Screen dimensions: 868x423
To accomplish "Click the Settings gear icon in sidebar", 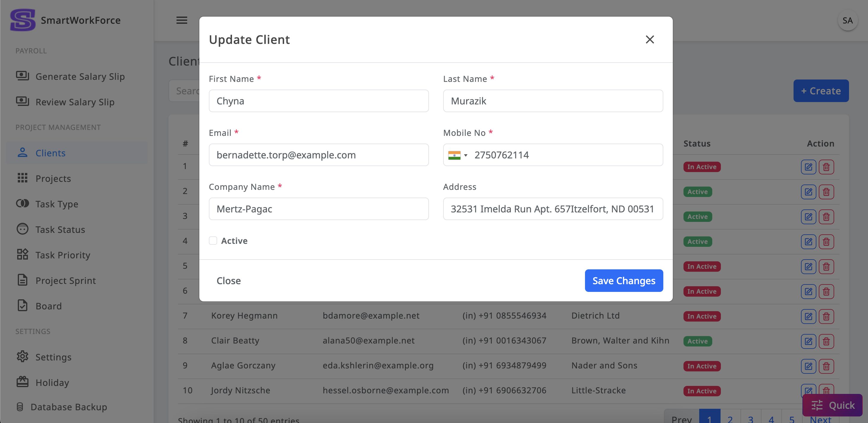I will 23,357.
